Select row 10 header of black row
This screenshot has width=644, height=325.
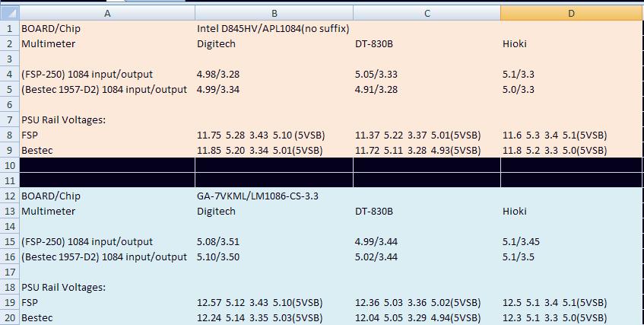[9, 165]
